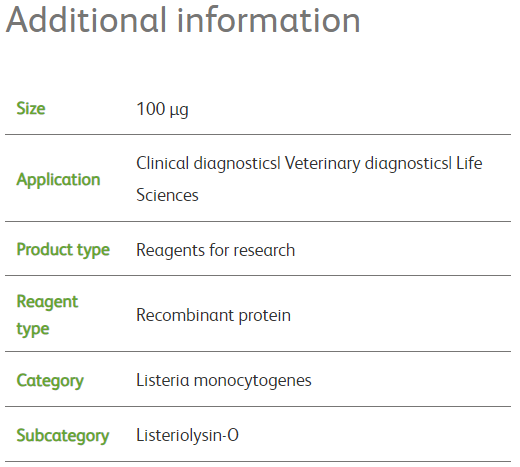
Task: Click Clinical diagnostics application text
Action: [207, 164]
